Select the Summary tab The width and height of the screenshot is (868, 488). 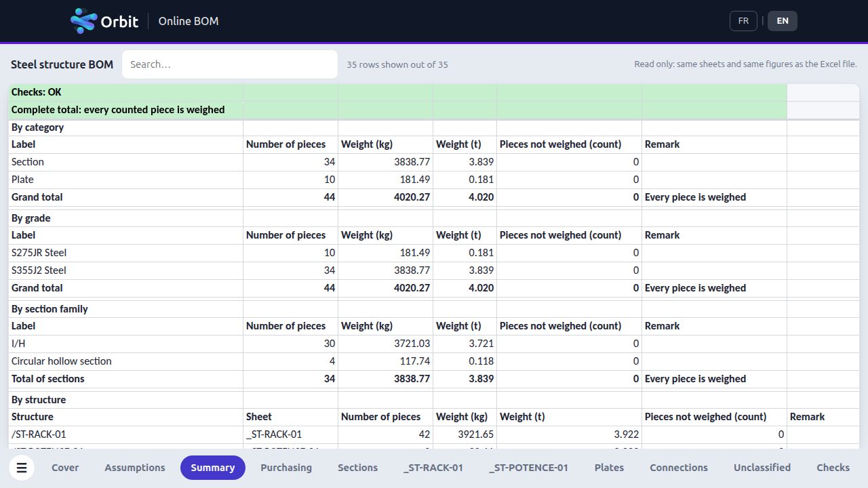click(213, 468)
